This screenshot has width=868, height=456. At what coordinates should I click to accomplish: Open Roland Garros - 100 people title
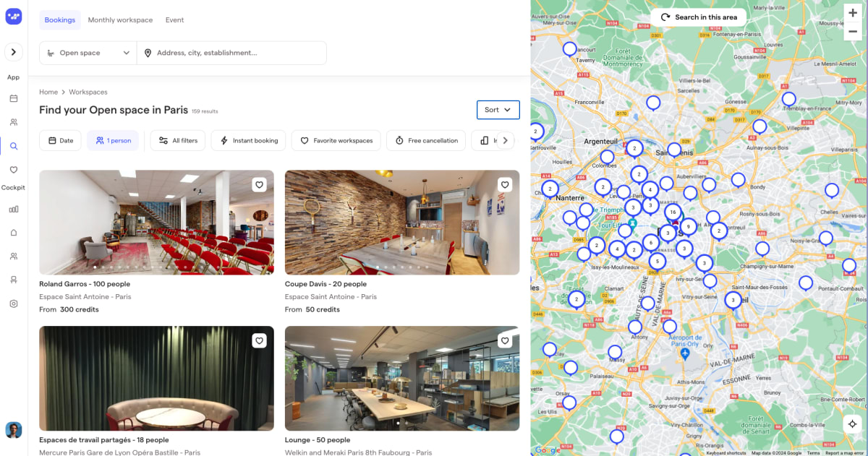85,284
